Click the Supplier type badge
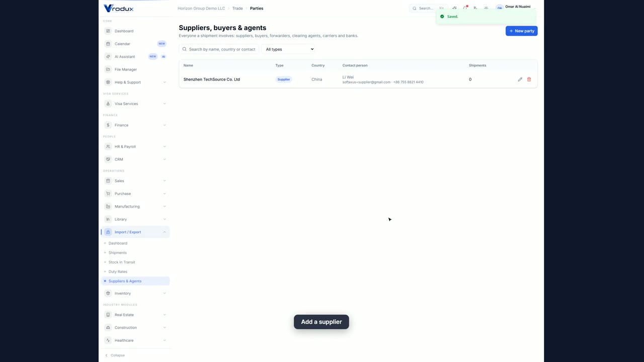Viewport: 644px width, 362px height. click(284, 79)
